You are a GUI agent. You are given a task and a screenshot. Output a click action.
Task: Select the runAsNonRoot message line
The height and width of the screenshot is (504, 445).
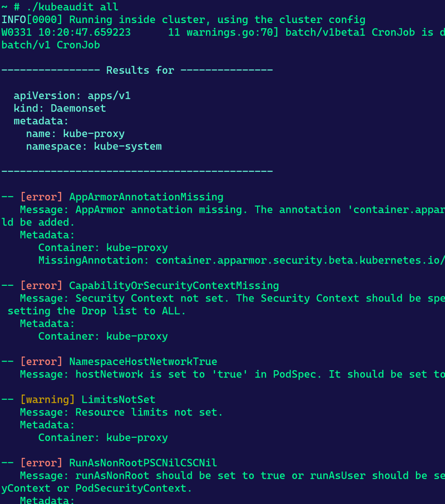pyautogui.click(x=232, y=476)
